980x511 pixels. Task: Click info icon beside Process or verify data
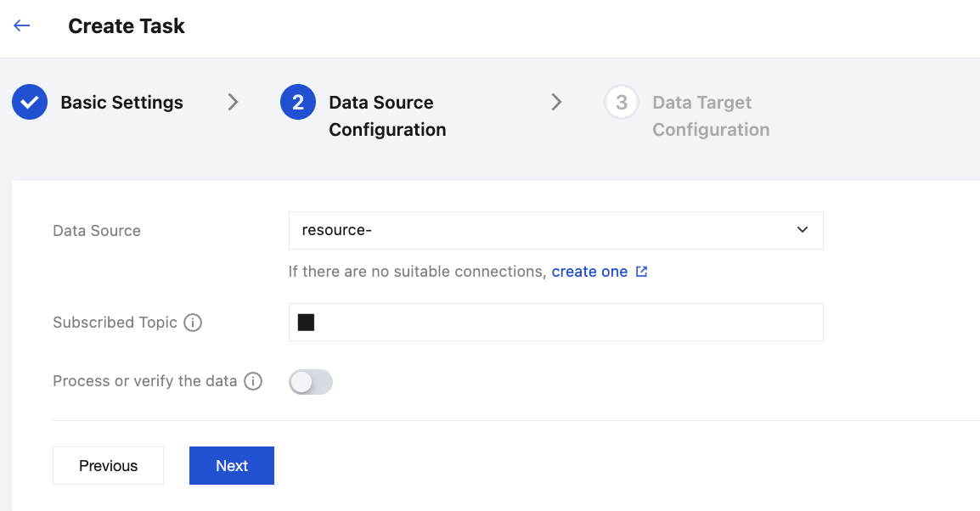click(253, 381)
